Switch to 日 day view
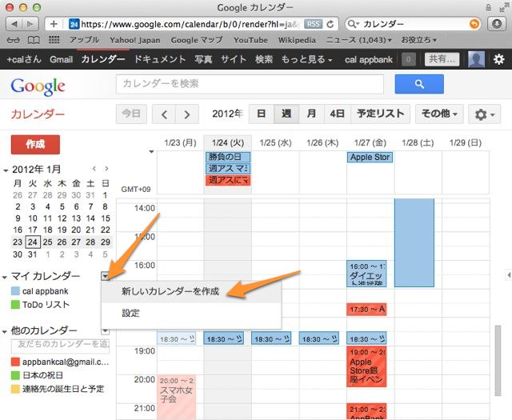 tap(262, 114)
